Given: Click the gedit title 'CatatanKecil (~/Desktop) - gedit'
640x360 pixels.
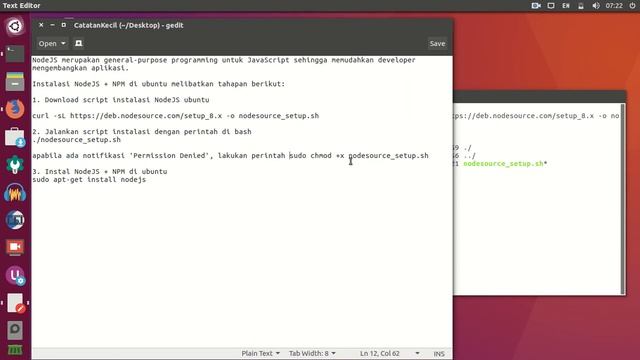Looking at the screenshot, I should 129,25.
